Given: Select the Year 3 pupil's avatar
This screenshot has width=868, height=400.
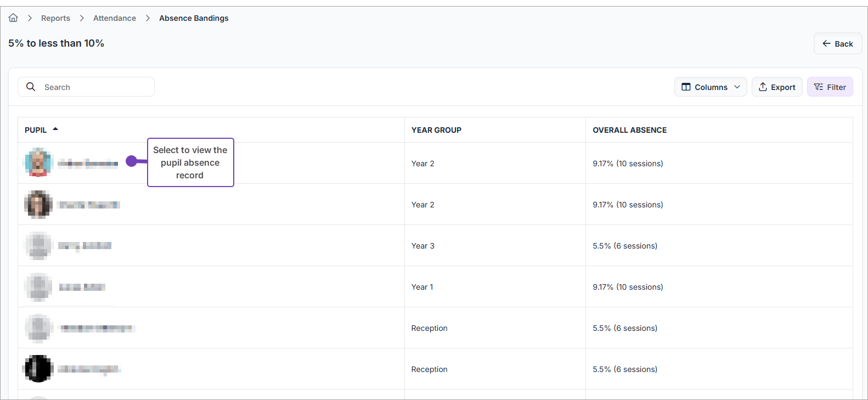Looking at the screenshot, I should tap(38, 245).
